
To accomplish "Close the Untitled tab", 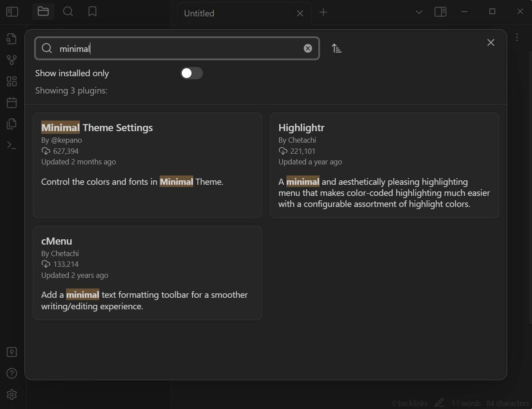I will pos(300,13).
